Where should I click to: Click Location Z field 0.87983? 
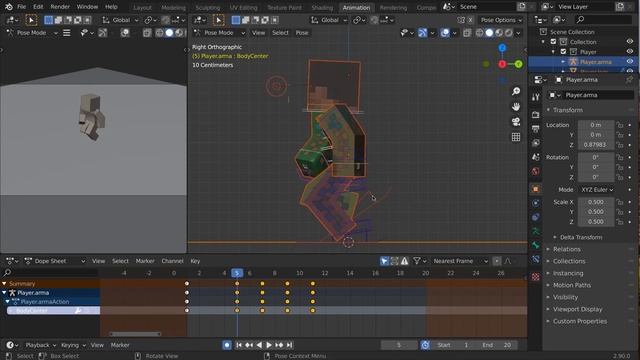click(596, 145)
